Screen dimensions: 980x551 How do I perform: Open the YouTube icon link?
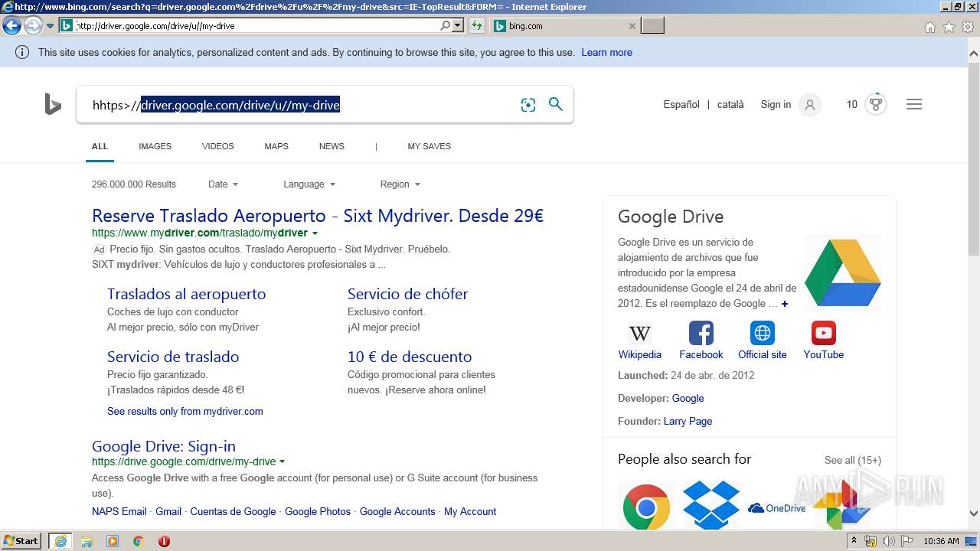pos(824,333)
